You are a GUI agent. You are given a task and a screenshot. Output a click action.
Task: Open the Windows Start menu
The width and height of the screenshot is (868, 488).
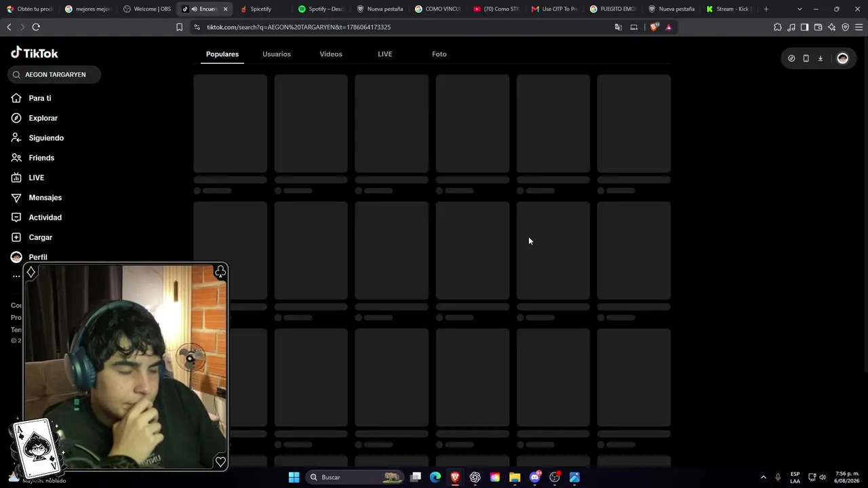294,477
